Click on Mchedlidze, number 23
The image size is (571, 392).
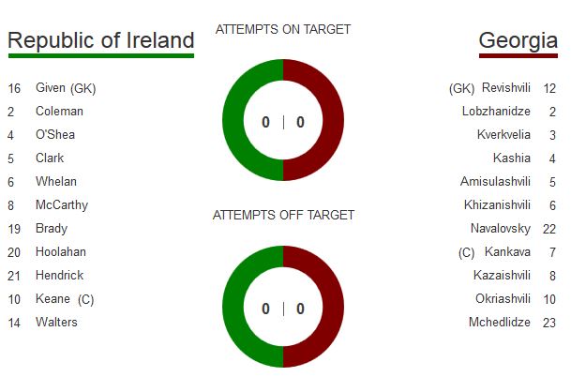pos(499,323)
